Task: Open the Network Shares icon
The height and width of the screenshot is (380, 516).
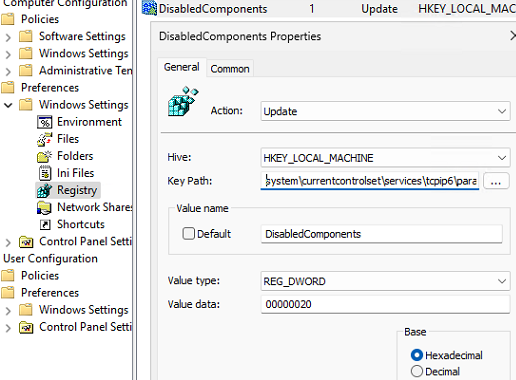Action: point(44,208)
